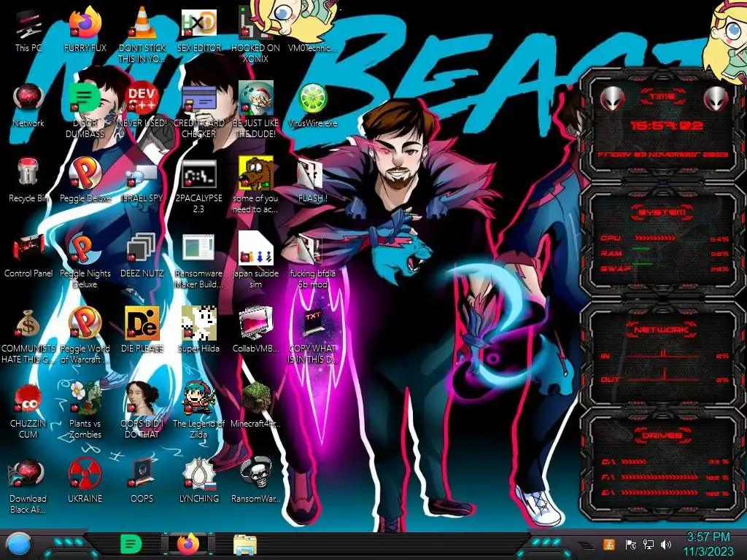Open CREDIT CARD CHECKER shortcut
This screenshot has width=747, height=560.
click(x=198, y=111)
